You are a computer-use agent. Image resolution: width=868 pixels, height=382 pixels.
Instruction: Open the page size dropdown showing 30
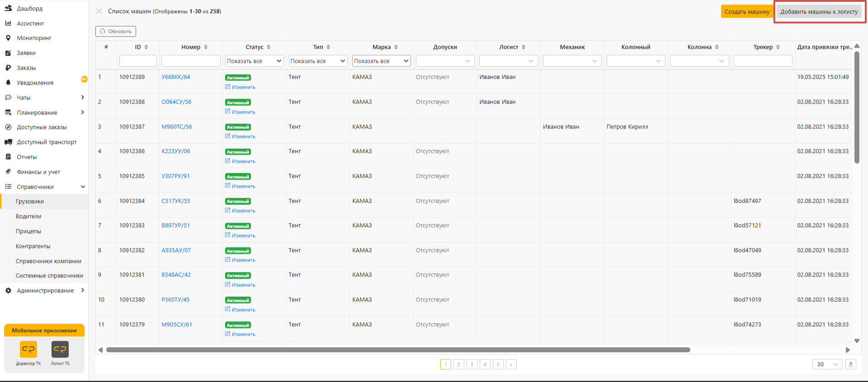coord(826,364)
